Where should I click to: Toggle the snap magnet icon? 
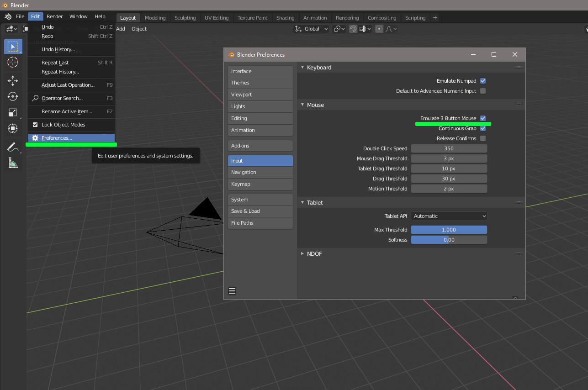(353, 29)
